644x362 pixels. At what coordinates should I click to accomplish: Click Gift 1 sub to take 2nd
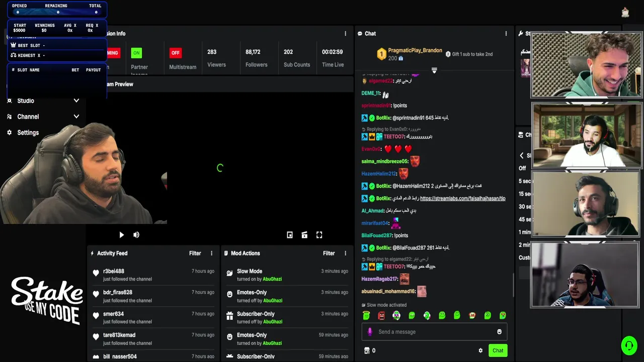469,54
